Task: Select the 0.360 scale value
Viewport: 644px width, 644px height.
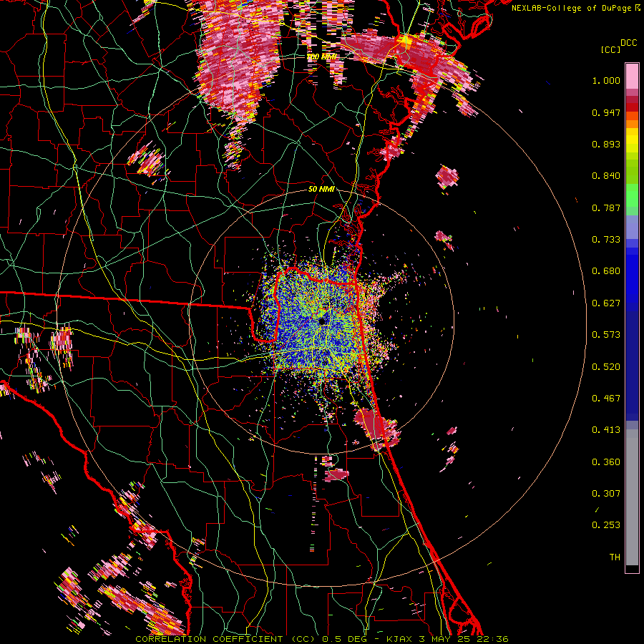Action: 606,462
